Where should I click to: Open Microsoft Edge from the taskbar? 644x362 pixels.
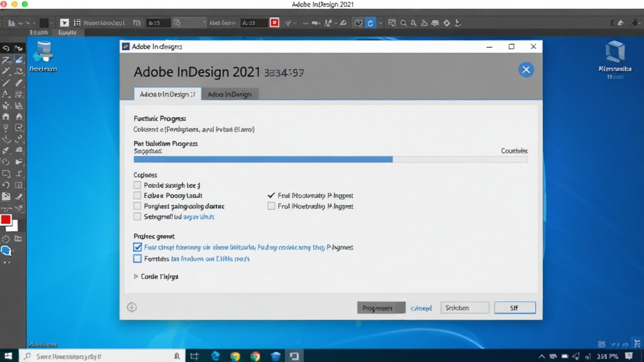tap(215, 356)
